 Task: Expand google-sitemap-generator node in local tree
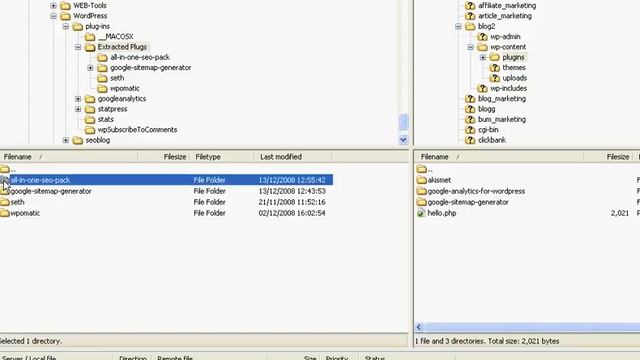(90, 68)
